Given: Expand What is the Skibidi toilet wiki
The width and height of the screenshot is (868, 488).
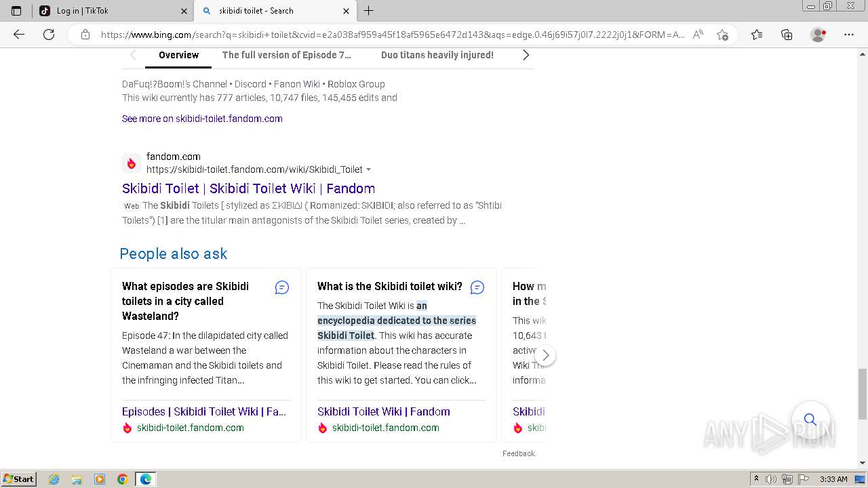Looking at the screenshot, I should click(390, 286).
